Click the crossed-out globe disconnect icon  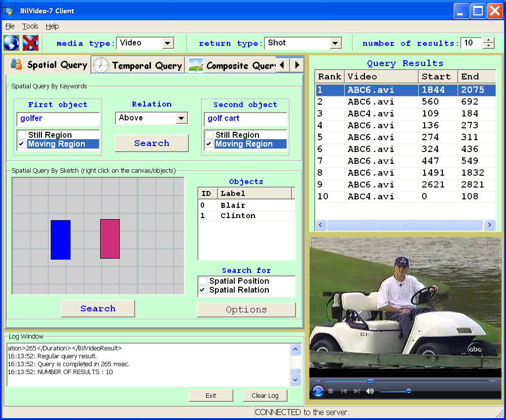pyautogui.click(x=30, y=43)
